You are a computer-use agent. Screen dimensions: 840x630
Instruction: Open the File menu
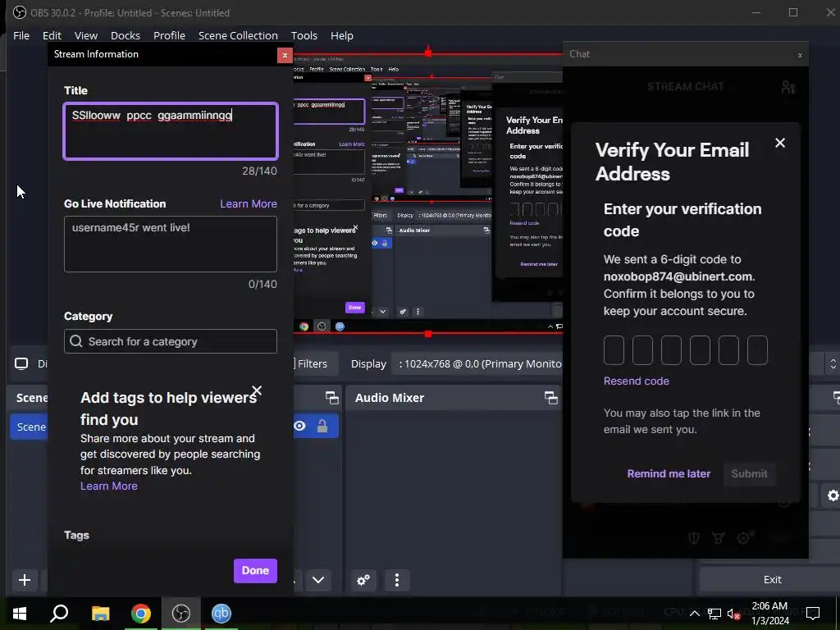(x=21, y=35)
